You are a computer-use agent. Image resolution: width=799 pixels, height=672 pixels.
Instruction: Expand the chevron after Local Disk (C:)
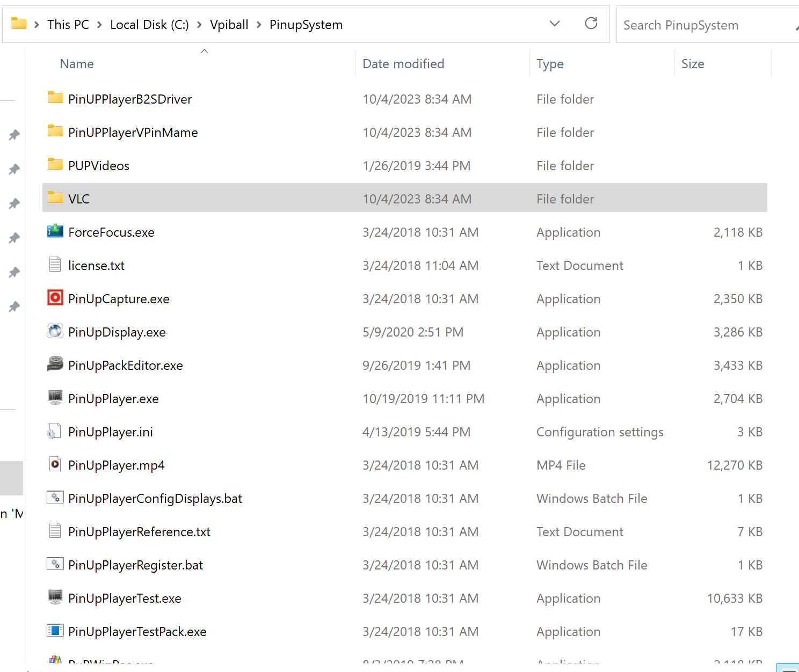pyautogui.click(x=199, y=25)
